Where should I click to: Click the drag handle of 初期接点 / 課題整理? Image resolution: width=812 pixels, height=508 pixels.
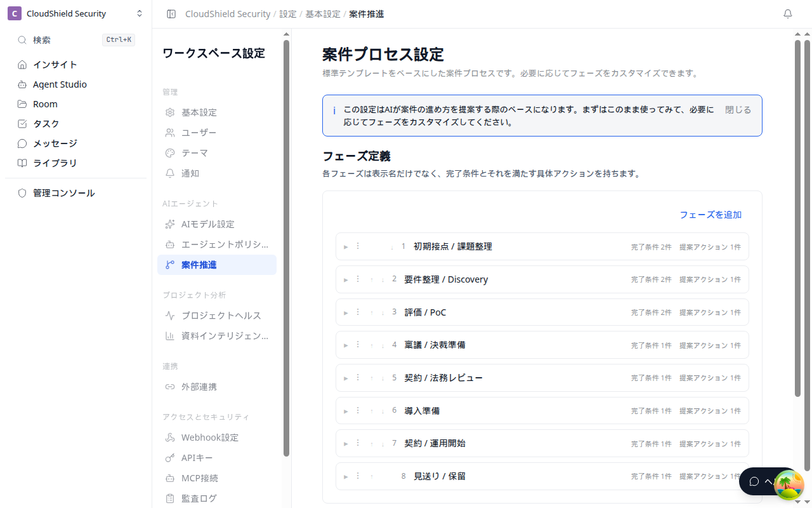(x=358, y=246)
